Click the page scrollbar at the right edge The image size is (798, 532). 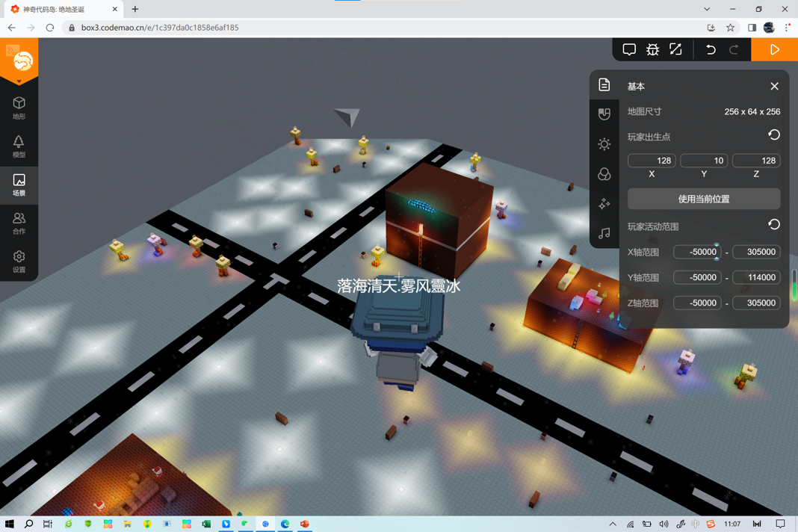pyautogui.click(x=794, y=285)
